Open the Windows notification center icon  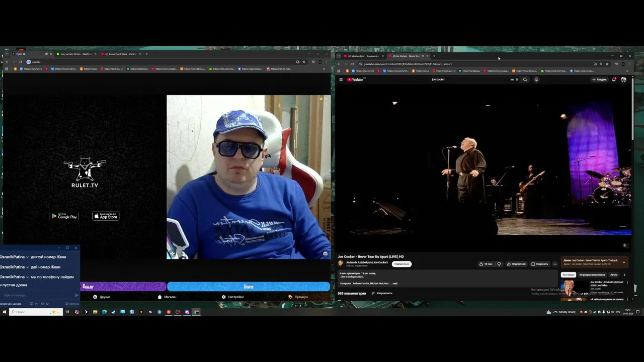[x=638, y=312]
